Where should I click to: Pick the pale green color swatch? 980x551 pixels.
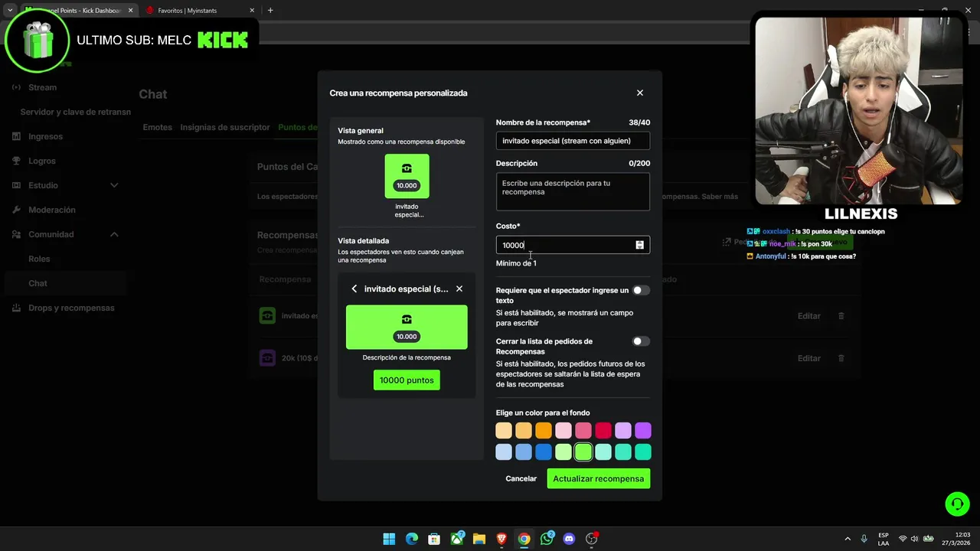point(563,452)
